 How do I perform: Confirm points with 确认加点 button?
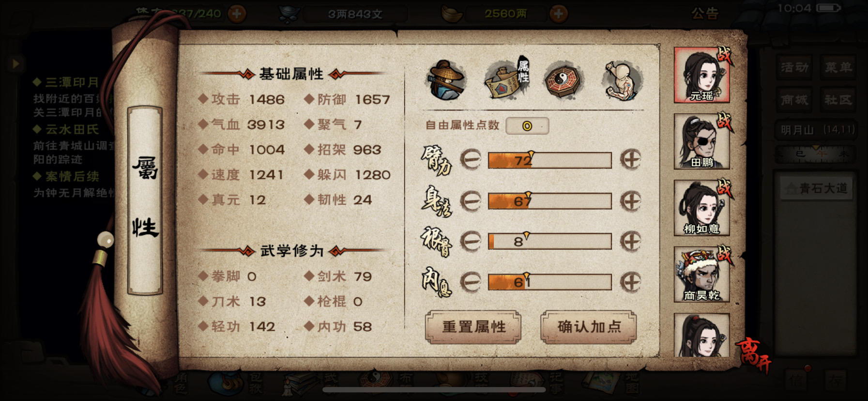click(589, 327)
